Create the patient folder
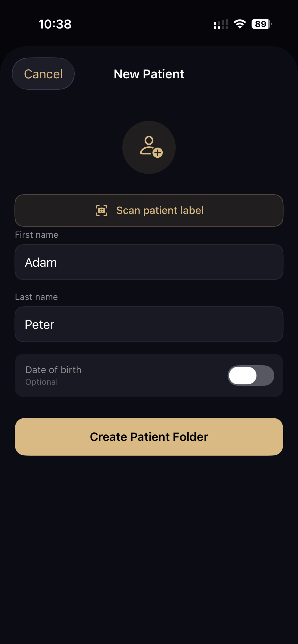Viewport: 298px width, 644px height. coord(149,437)
